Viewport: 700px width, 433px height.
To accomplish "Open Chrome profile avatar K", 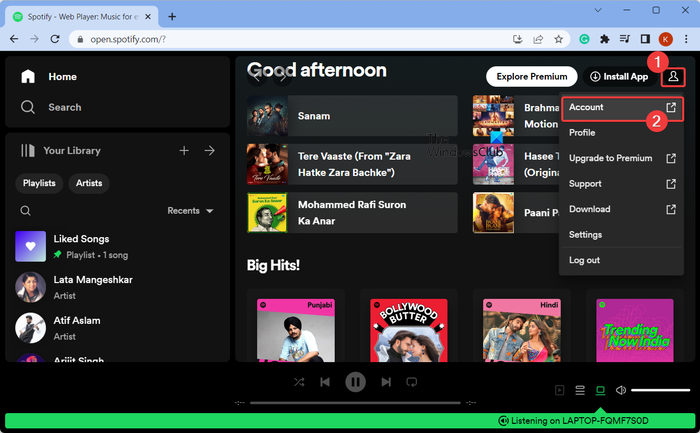I will click(666, 39).
